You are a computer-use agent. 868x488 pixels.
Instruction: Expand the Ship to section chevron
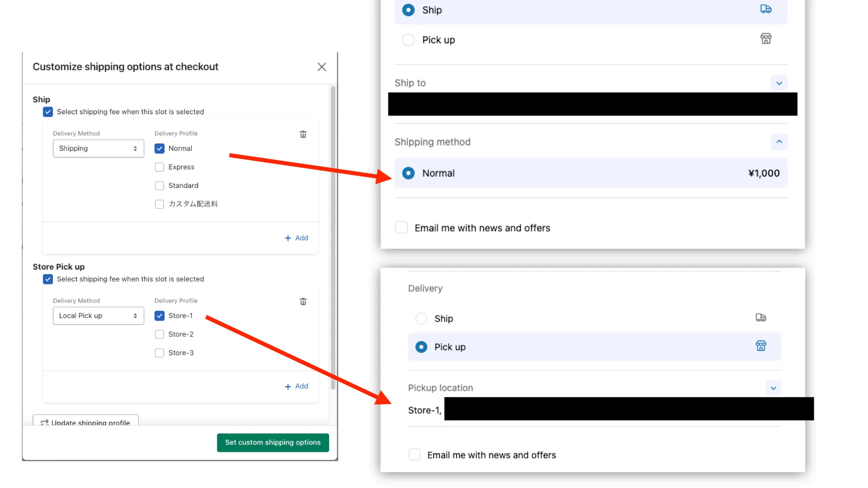[x=778, y=83]
